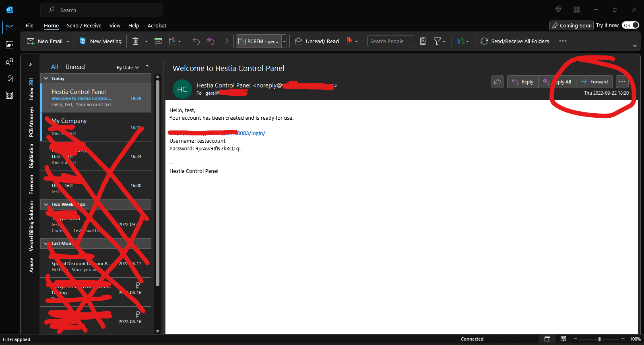
Task: Click the Reply button in message header
Action: point(522,82)
